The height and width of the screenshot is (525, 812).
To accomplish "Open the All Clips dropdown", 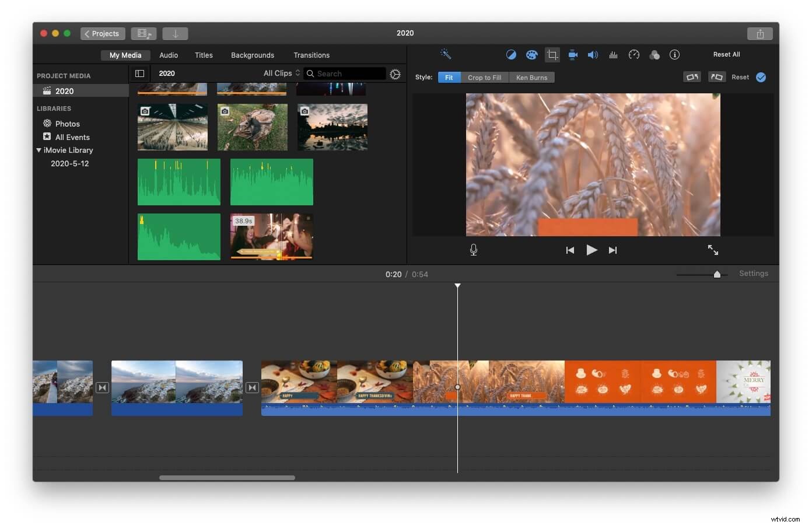I will pyautogui.click(x=280, y=73).
